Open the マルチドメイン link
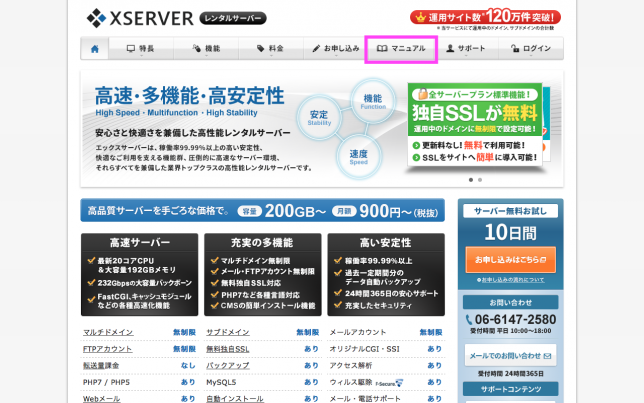Screen dimensions: 644x403 coord(108,332)
